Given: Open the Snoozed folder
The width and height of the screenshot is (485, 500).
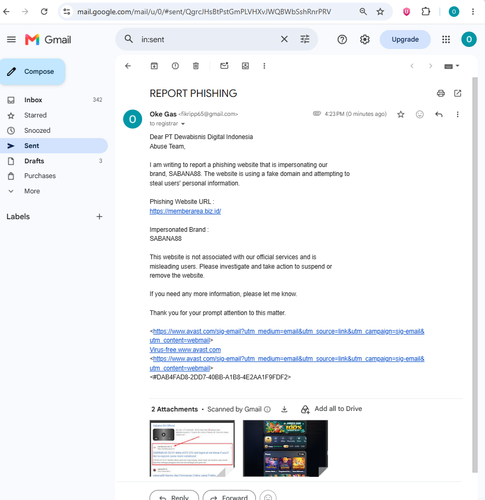Looking at the screenshot, I should pos(54,130).
